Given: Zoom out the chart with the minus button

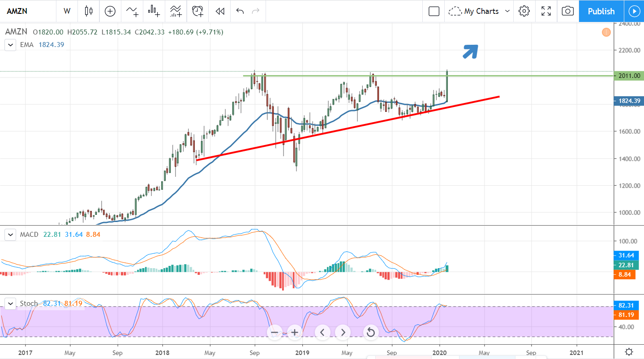Looking at the screenshot, I should [275, 332].
